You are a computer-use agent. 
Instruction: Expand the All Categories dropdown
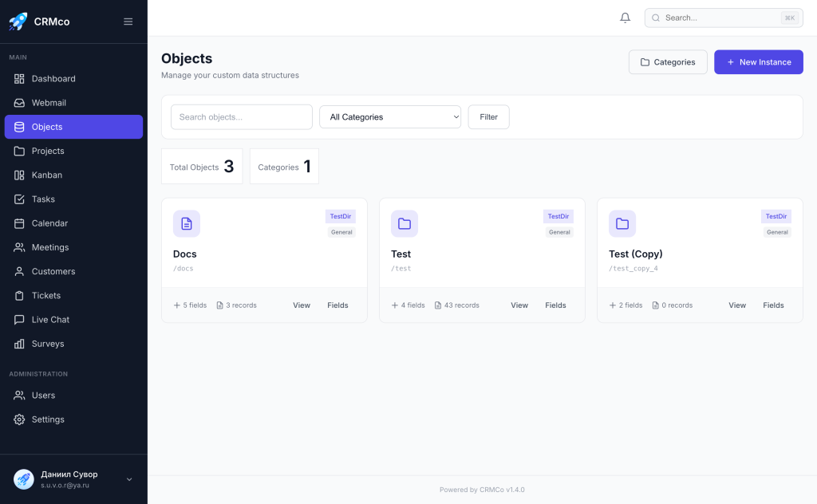pyautogui.click(x=390, y=117)
